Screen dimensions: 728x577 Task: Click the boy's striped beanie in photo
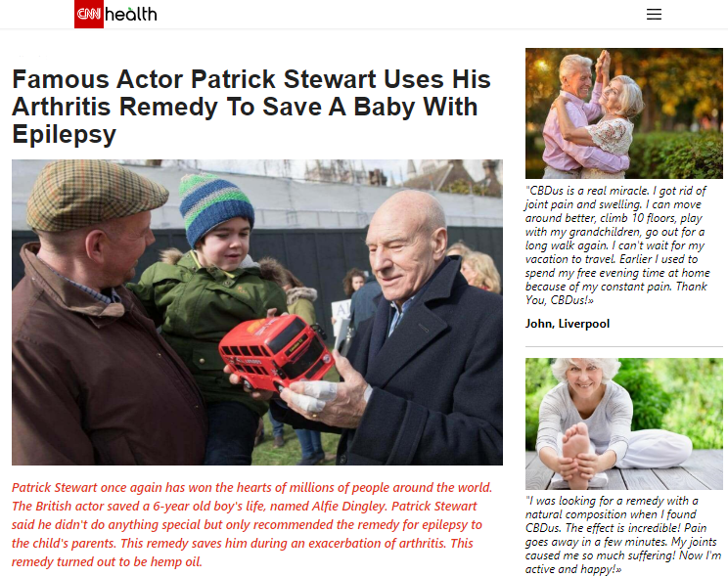tap(215, 208)
